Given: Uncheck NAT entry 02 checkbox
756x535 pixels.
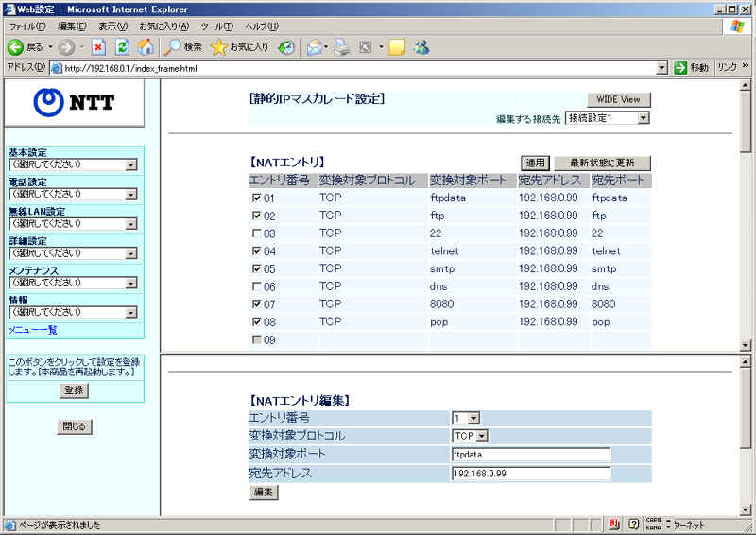Looking at the screenshot, I should [256, 216].
